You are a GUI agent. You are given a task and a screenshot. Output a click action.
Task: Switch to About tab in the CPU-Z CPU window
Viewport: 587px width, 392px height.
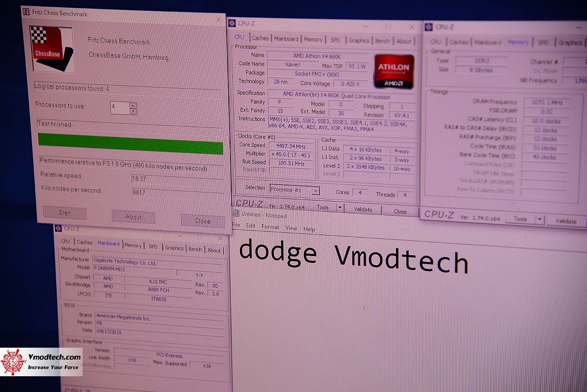pyautogui.click(x=404, y=41)
